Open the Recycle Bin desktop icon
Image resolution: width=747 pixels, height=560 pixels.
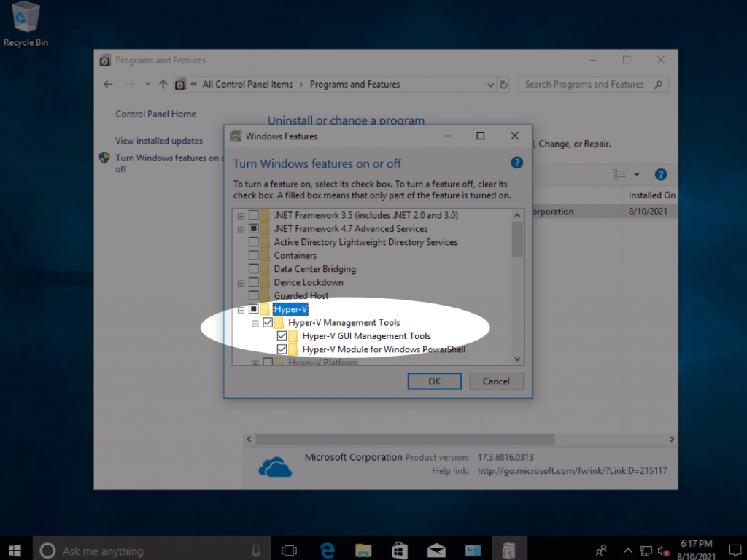26,24
